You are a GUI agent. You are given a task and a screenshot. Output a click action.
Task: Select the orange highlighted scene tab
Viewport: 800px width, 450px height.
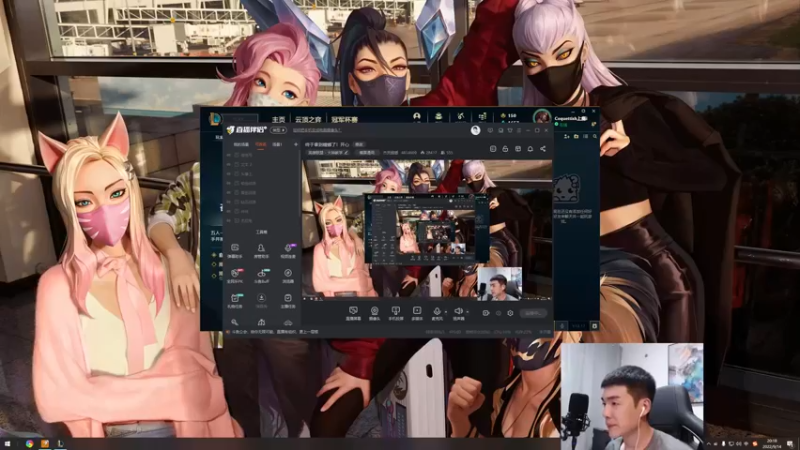pos(260,144)
